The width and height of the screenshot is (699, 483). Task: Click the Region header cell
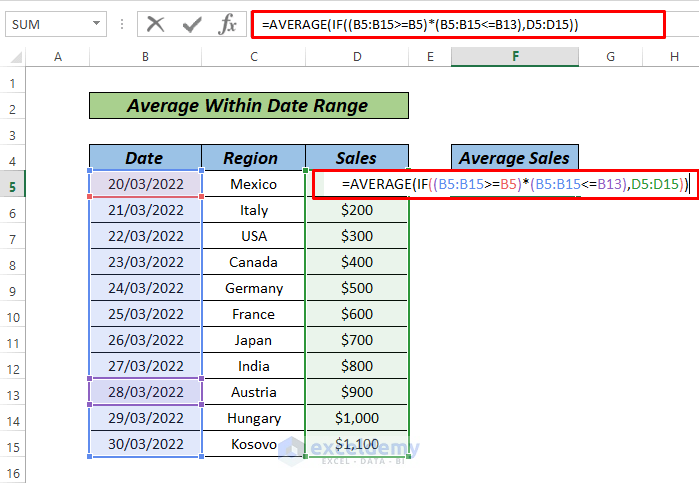pyautogui.click(x=251, y=158)
